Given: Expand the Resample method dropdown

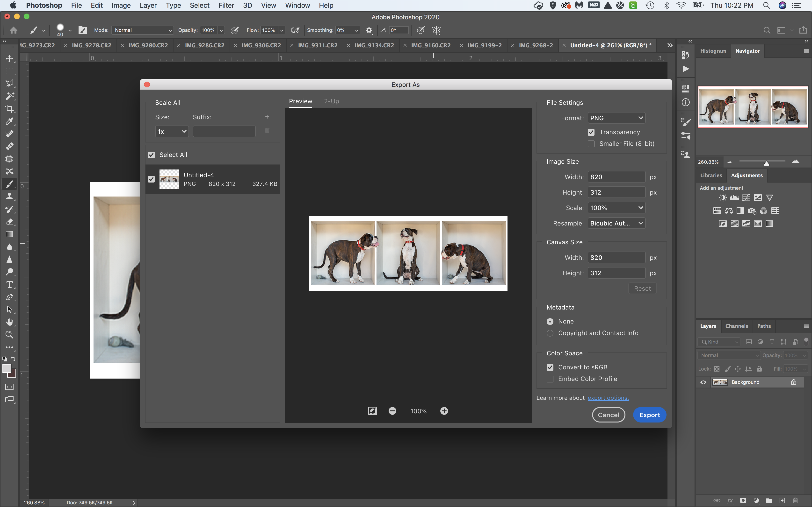Looking at the screenshot, I should pos(616,223).
